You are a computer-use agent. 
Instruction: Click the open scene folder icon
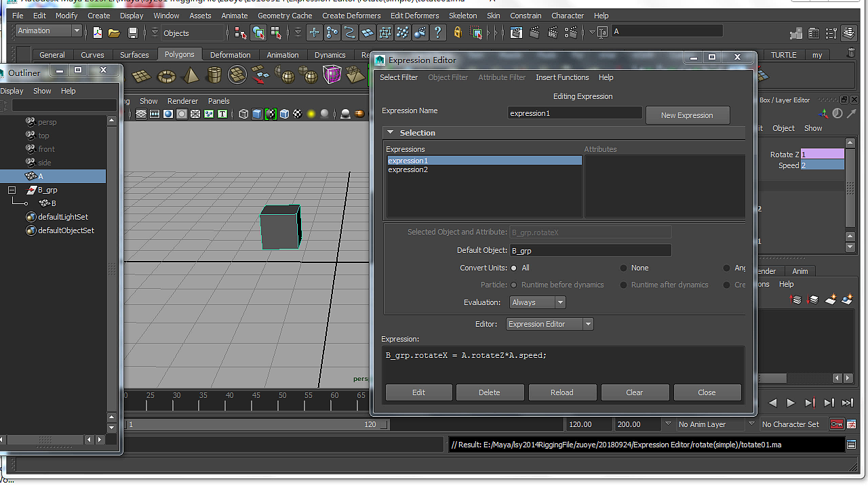[x=114, y=33]
